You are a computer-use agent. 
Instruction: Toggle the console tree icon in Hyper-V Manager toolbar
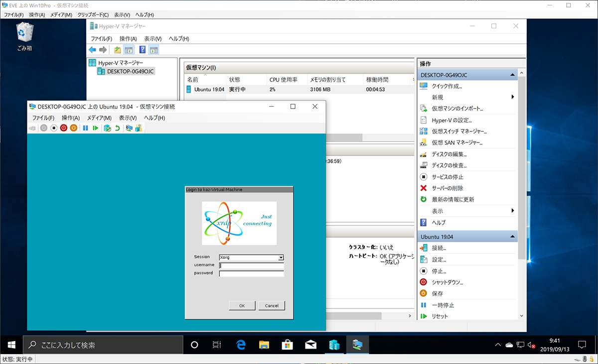tap(129, 50)
